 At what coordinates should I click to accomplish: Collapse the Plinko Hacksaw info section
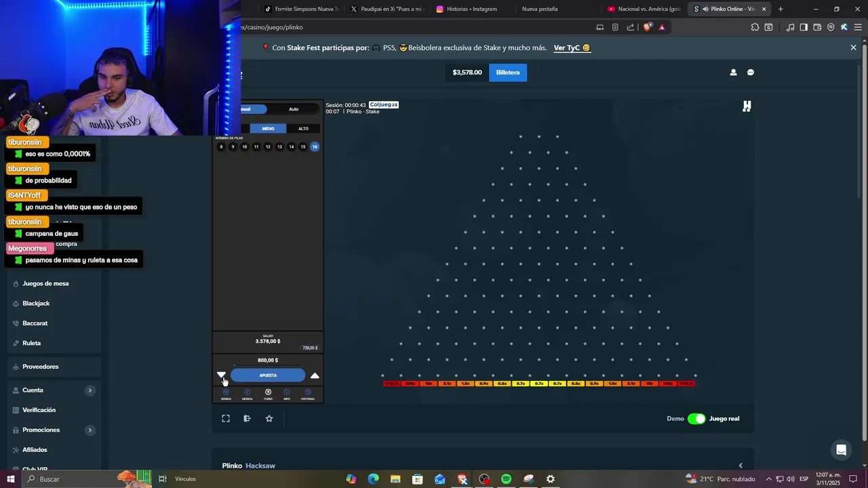(x=741, y=466)
